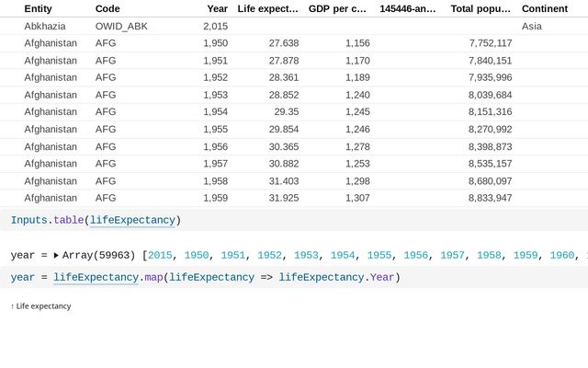Viewport: 588px width, 368px height.
Task: Select the 145446-an… column header
Action: [408, 8]
